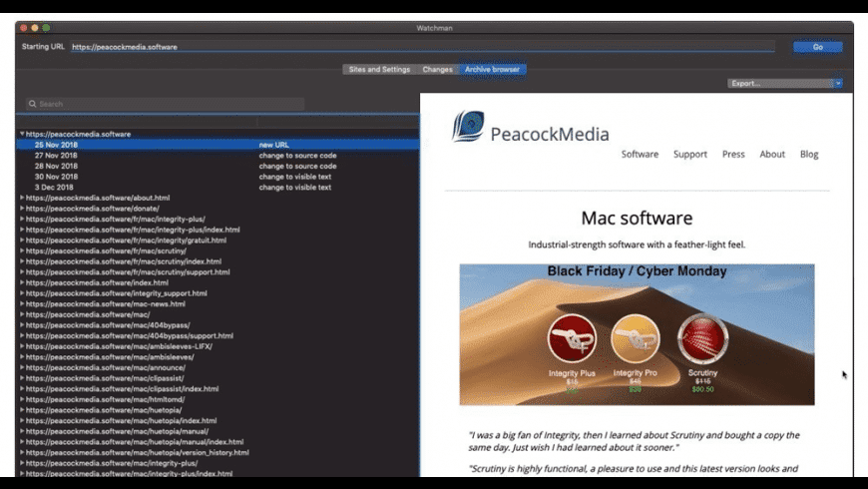Expand the mac/huetopia/version_history.html entry
This screenshot has height=489, width=868.
point(22,452)
